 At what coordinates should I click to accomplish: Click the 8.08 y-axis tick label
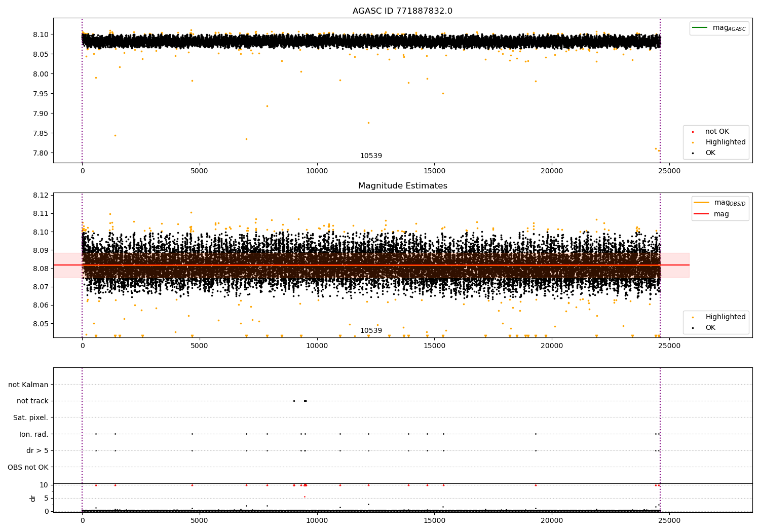41,269
